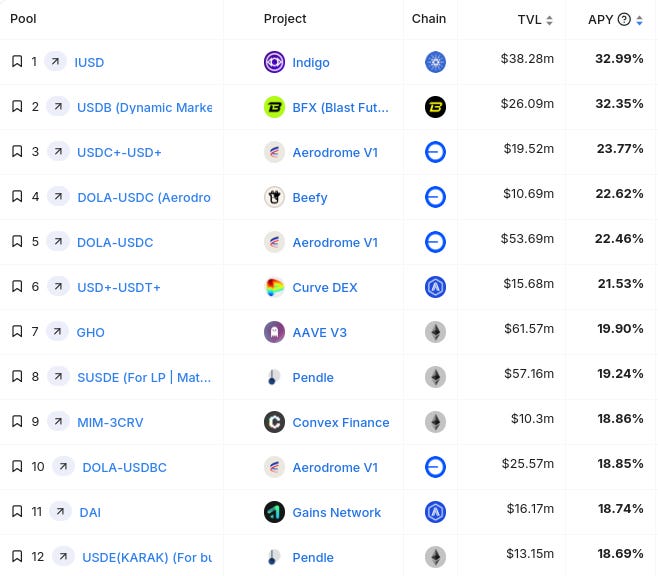
Task: Click the Convex Finance logo
Action: (x=274, y=422)
